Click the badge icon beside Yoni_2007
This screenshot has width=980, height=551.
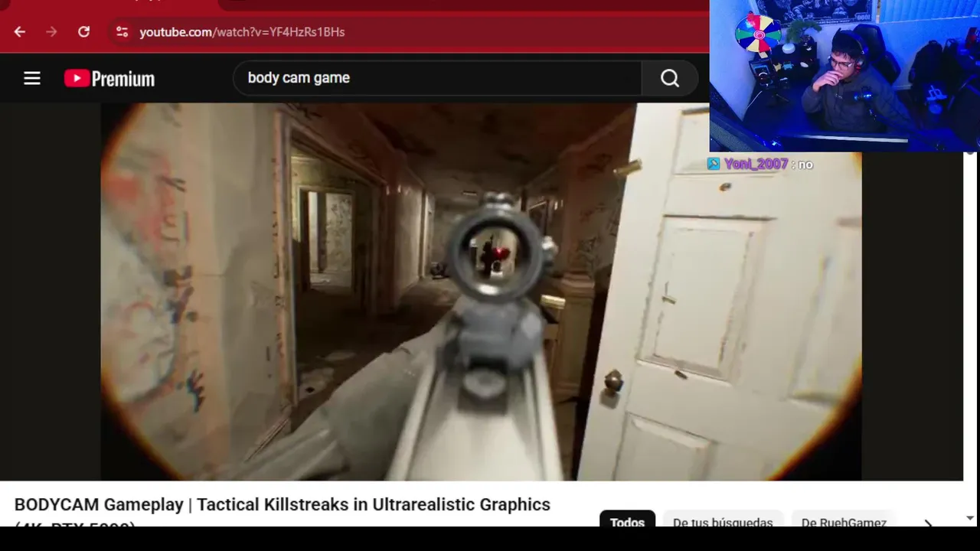click(x=714, y=164)
